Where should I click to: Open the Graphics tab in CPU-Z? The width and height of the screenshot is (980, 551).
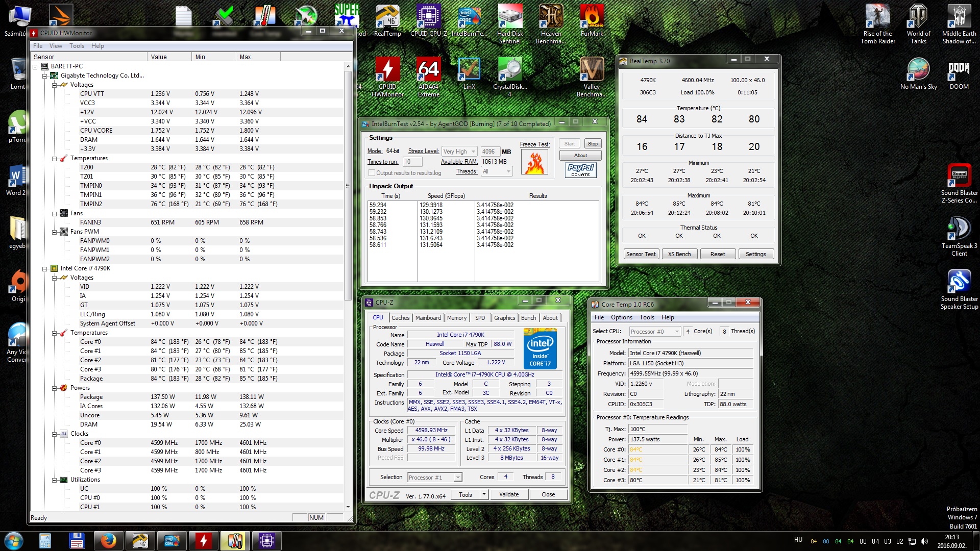tap(504, 318)
